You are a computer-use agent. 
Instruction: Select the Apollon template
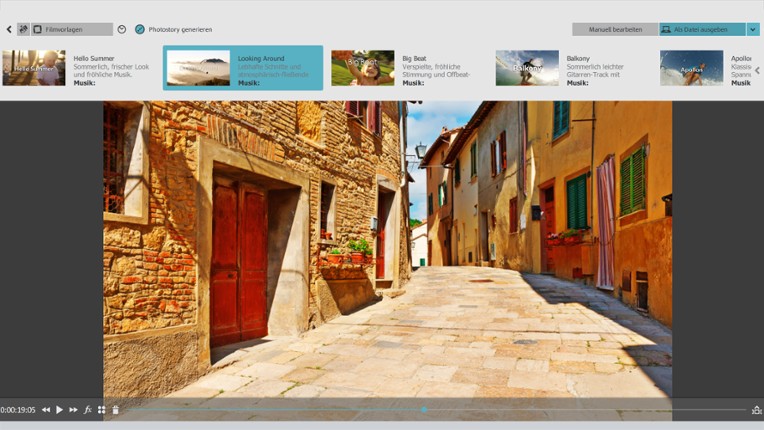[x=691, y=68]
